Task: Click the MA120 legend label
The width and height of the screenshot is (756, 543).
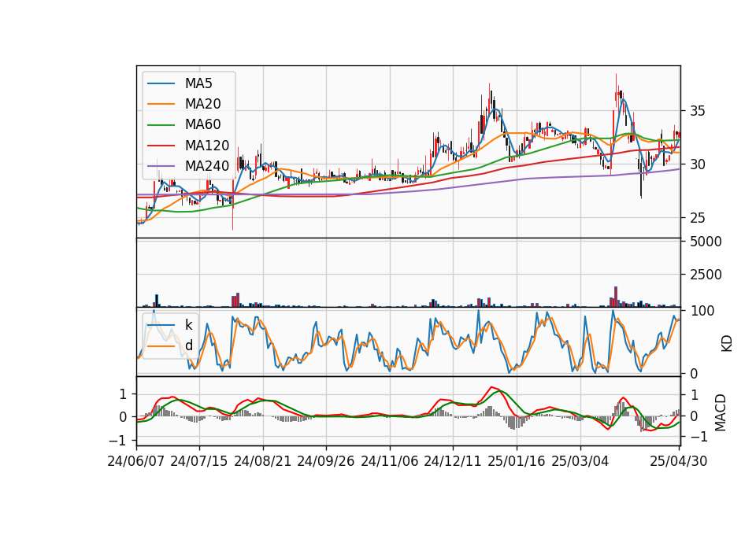Action: coord(207,146)
